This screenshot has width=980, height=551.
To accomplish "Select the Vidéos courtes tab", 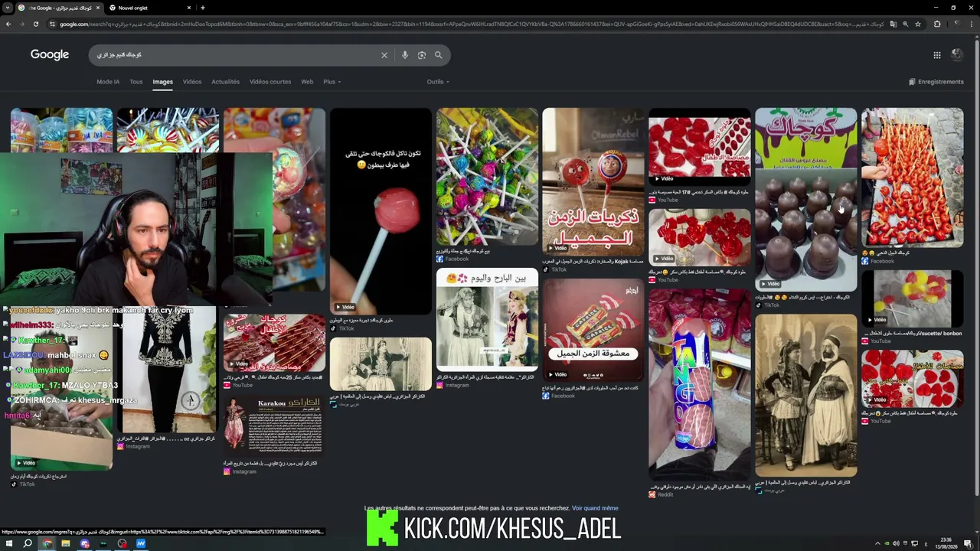I will click(270, 82).
